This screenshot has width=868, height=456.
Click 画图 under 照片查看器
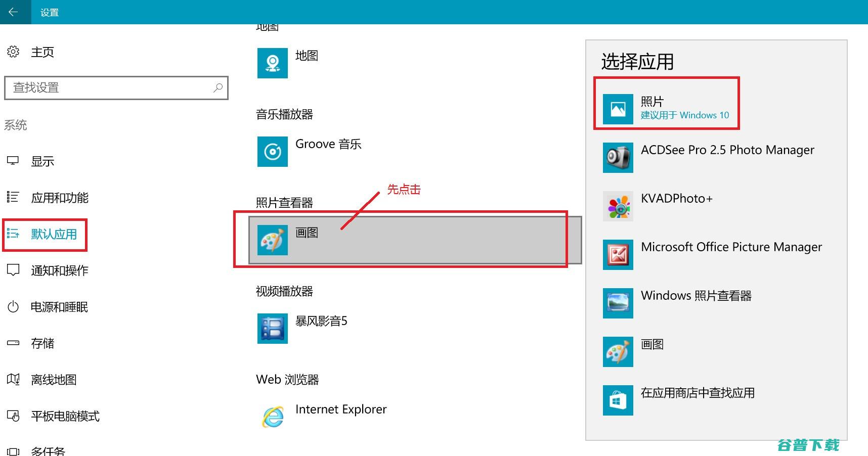415,240
